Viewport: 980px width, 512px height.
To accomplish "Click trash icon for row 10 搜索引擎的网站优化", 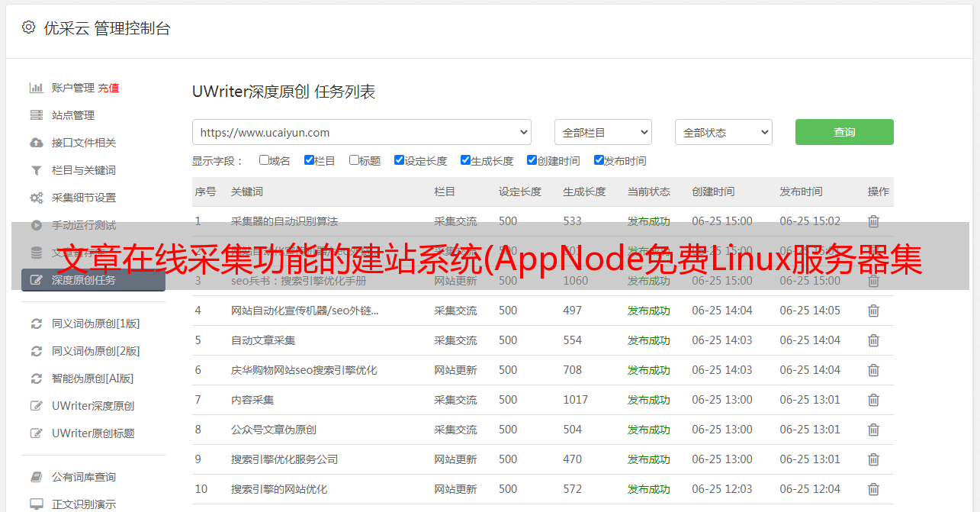I will coord(873,489).
